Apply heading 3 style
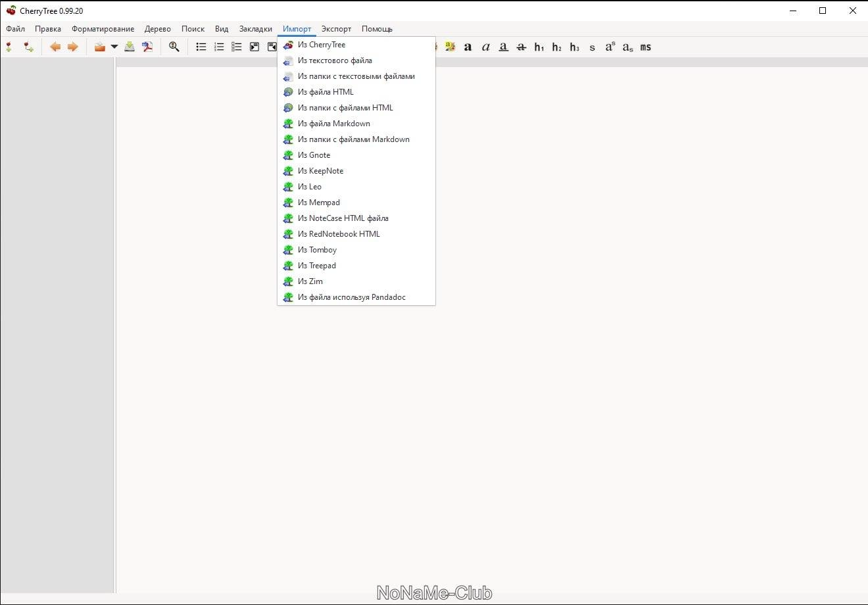 (575, 47)
